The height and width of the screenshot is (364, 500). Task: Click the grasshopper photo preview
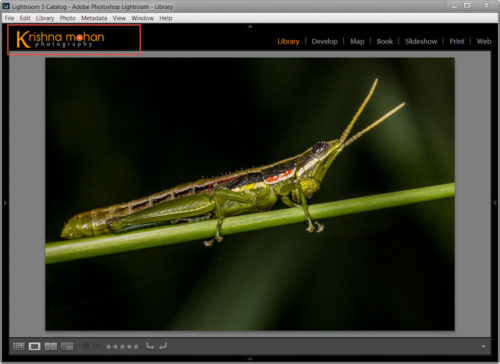click(x=250, y=194)
